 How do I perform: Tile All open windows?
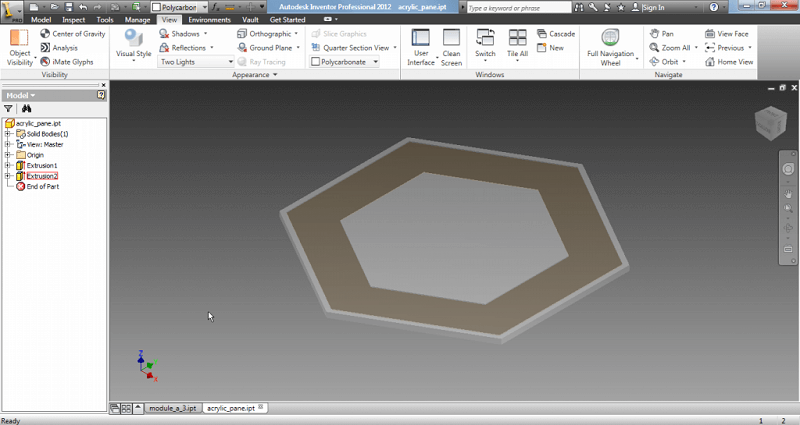click(x=517, y=46)
